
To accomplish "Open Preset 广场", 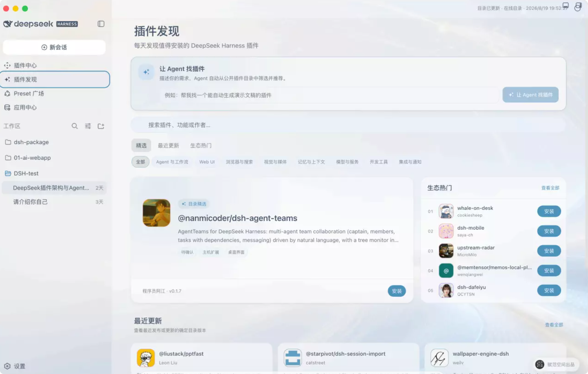I will [55, 93].
